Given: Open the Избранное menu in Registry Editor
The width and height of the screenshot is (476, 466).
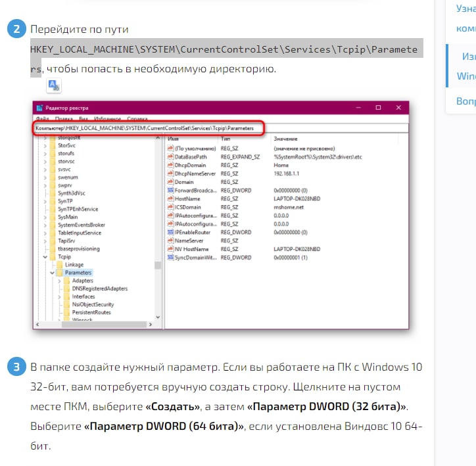Looking at the screenshot, I should coord(107,118).
